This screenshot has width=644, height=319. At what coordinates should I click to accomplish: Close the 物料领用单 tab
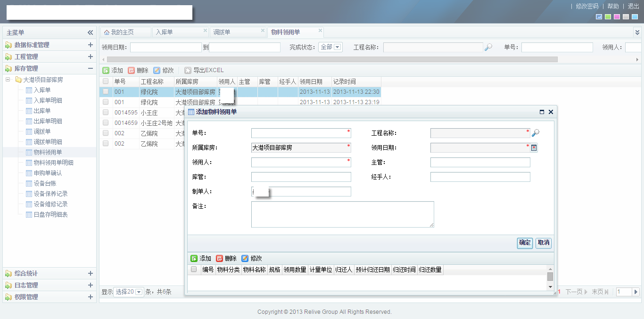tap(320, 31)
